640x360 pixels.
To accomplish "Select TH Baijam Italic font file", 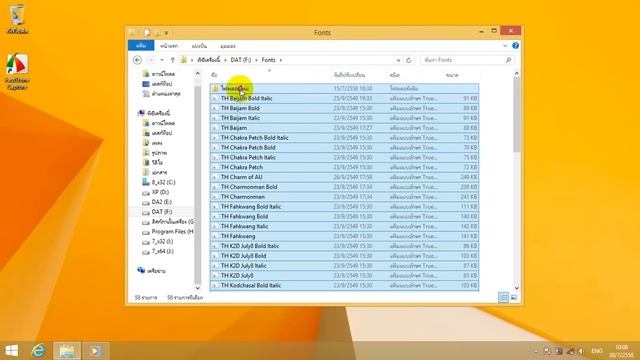I will click(x=344, y=118).
